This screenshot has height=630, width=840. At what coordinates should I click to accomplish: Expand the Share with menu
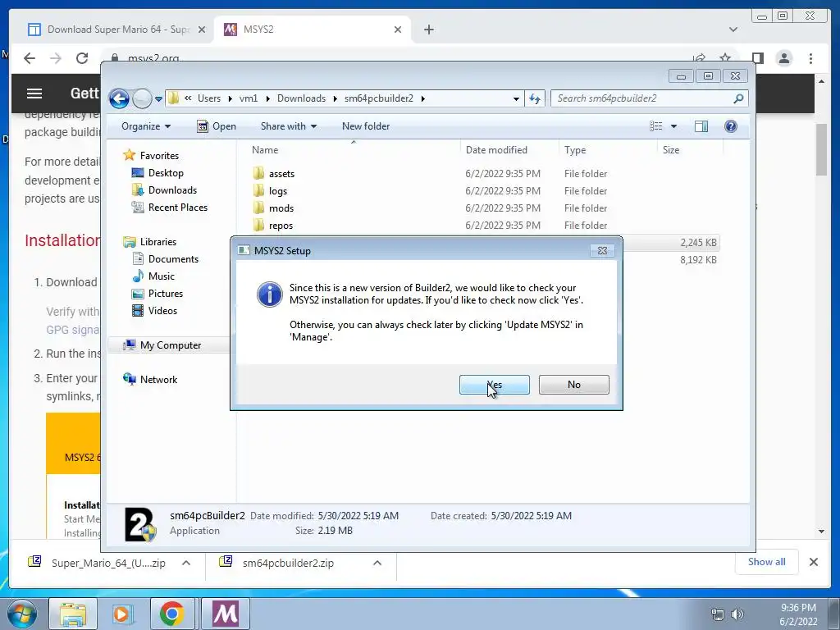pos(289,126)
